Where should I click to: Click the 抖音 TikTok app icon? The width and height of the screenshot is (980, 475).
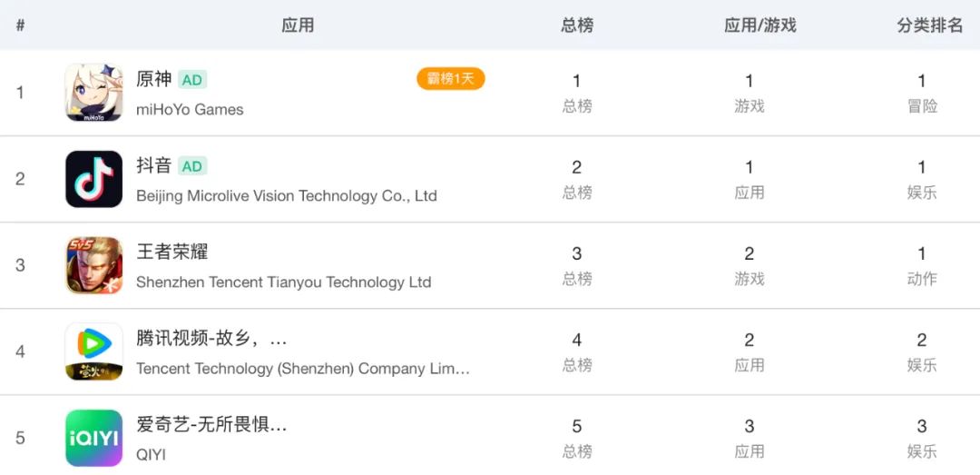pos(93,179)
